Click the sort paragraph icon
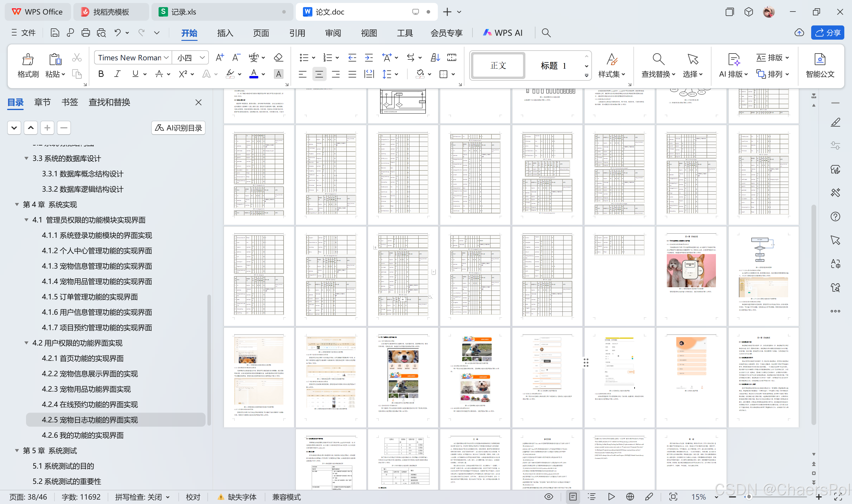The height and width of the screenshot is (504, 852). (x=435, y=57)
